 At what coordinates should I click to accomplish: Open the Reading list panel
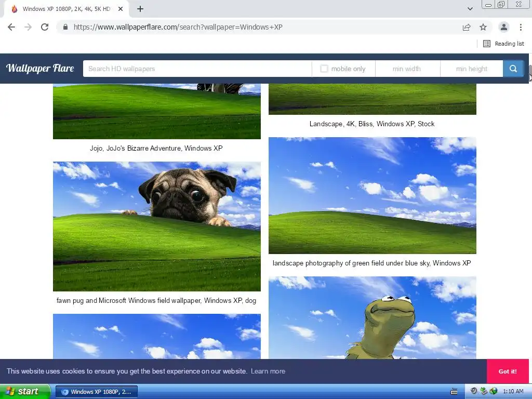(x=503, y=44)
